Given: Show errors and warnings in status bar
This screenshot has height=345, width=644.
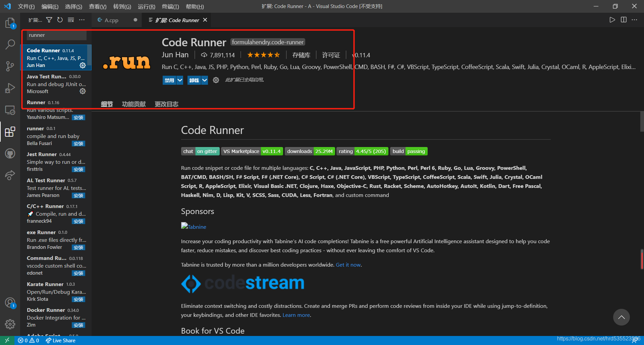Looking at the screenshot, I should [x=29, y=340].
